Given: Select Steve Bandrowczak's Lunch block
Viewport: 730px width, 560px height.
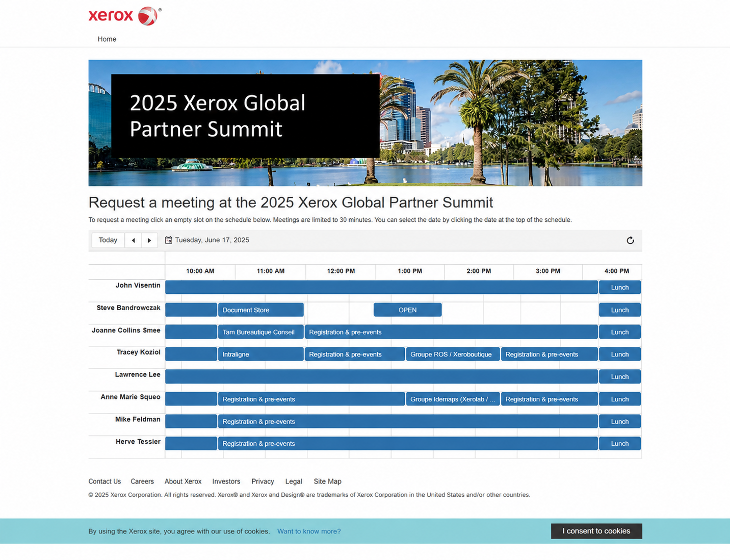Looking at the screenshot, I should [x=620, y=310].
